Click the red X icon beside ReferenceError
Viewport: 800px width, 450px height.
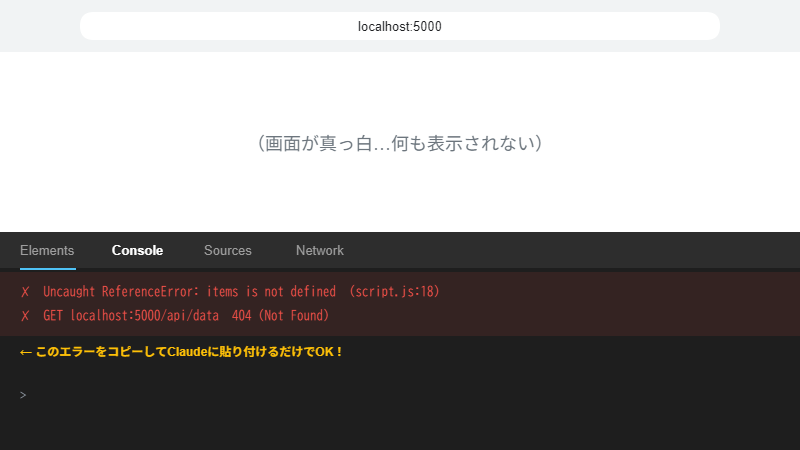[x=25, y=292]
